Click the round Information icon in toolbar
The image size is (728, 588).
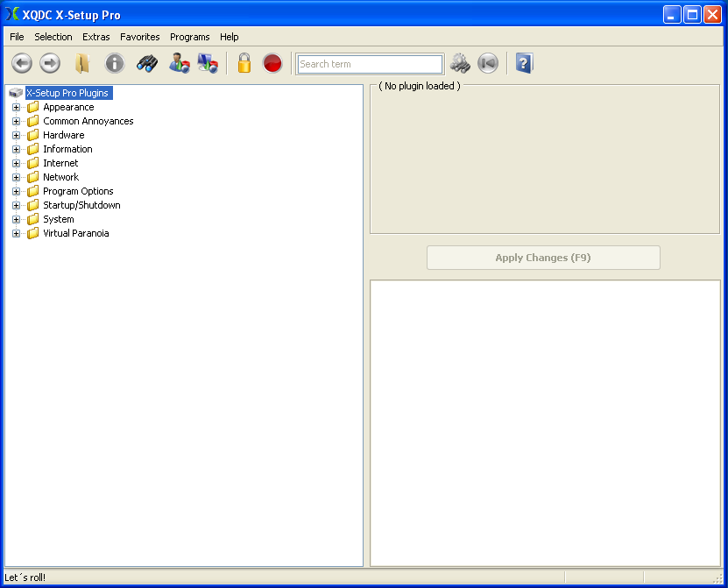pyautogui.click(x=115, y=63)
